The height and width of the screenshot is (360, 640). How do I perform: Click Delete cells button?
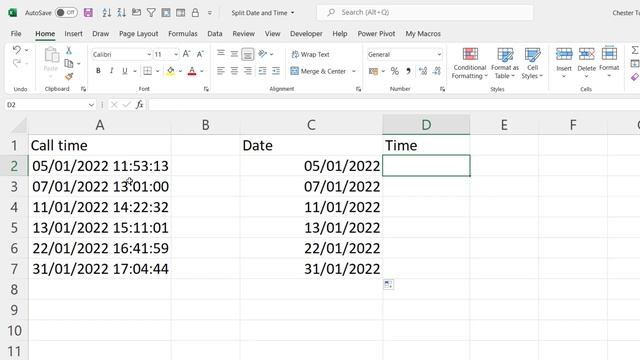[x=587, y=62]
